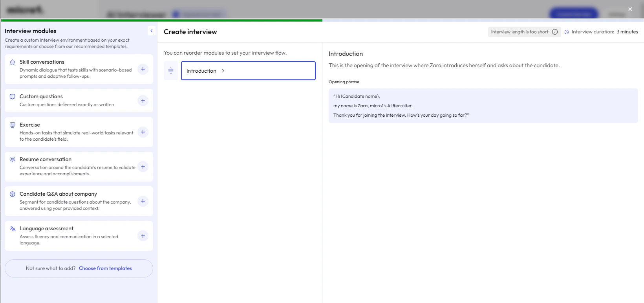Image resolution: width=644 pixels, height=303 pixels.
Task: Click 'Custom questions delivered exactly as written' text
Action: [x=67, y=105]
